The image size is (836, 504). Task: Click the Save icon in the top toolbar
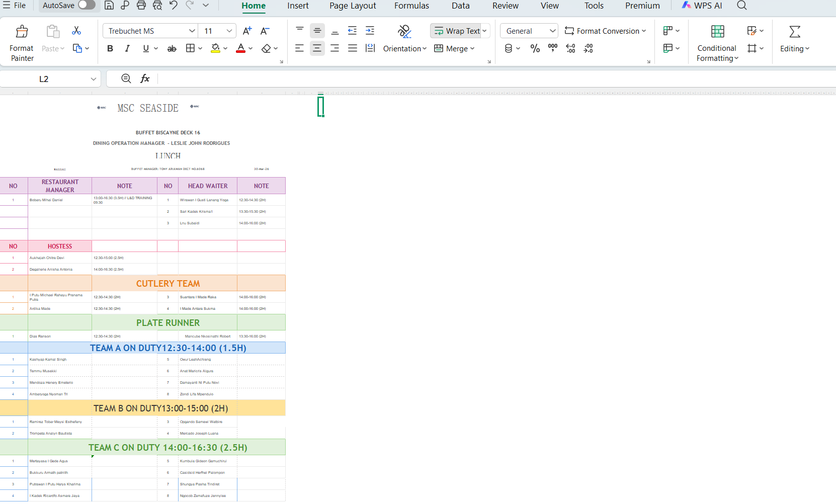click(x=109, y=6)
